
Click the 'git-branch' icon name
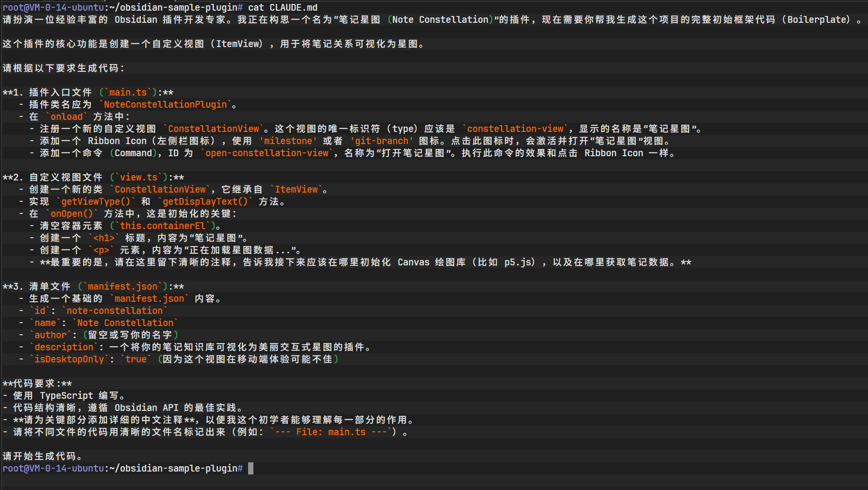coord(382,141)
